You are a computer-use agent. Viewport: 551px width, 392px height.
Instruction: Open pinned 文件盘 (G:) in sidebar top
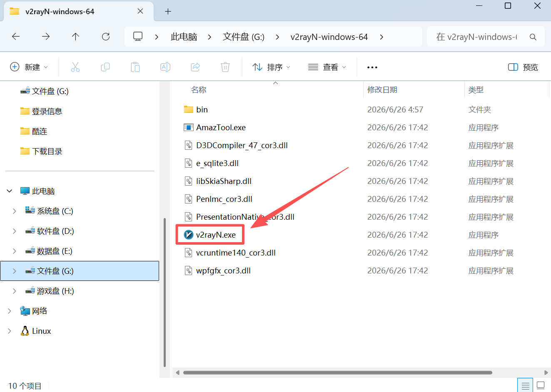(x=50, y=91)
